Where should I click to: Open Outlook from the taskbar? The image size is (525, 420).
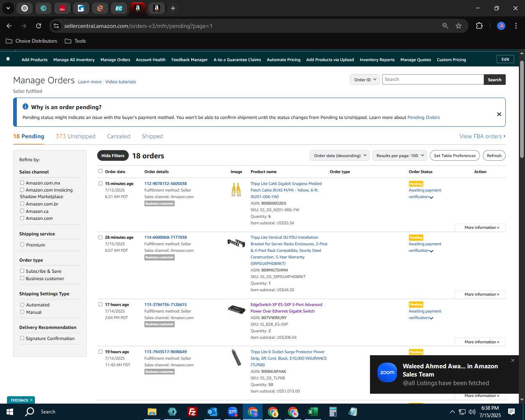pos(212,412)
